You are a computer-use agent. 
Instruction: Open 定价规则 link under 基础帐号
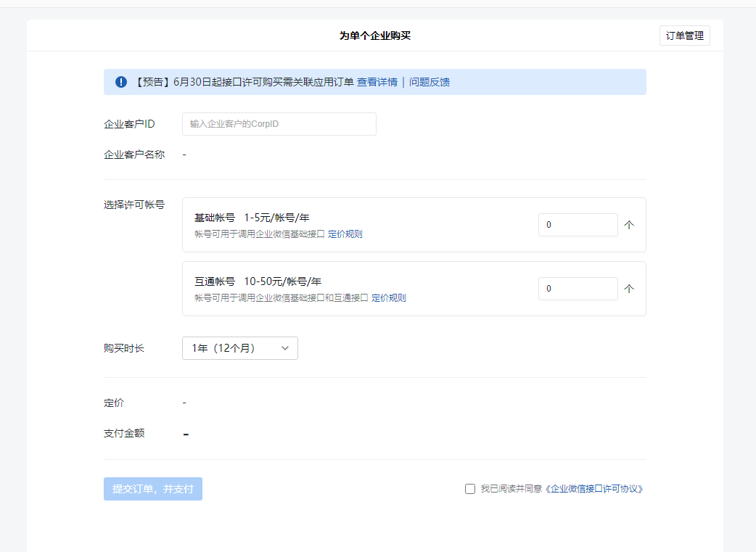pos(345,234)
